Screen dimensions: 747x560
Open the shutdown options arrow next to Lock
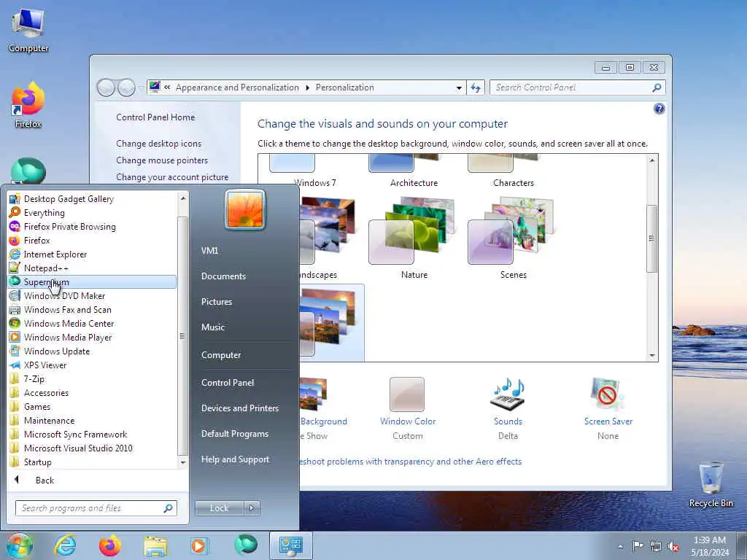(x=252, y=508)
